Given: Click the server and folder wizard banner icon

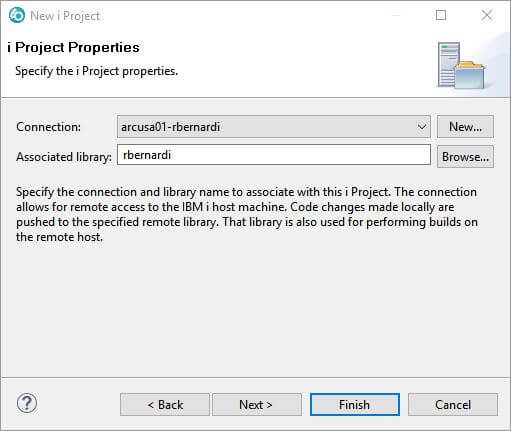Looking at the screenshot, I should [x=461, y=65].
